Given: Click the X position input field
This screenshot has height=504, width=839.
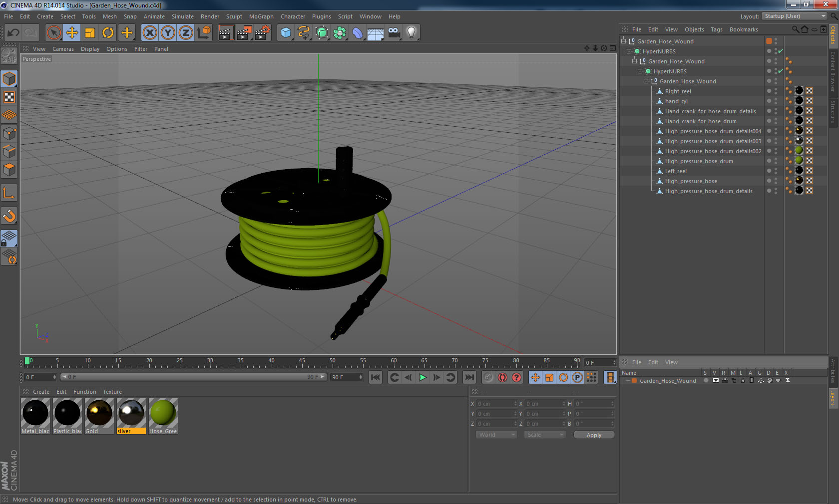Looking at the screenshot, I should (496, 404).
